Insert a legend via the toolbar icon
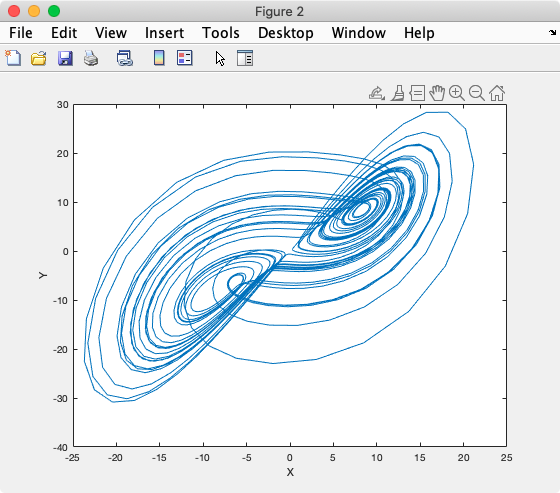The image size is (560, 493). click(185, 58)
